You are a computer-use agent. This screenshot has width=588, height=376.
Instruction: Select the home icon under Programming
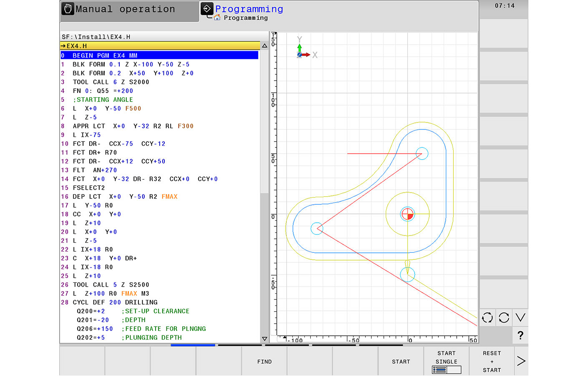click(217, 17)
